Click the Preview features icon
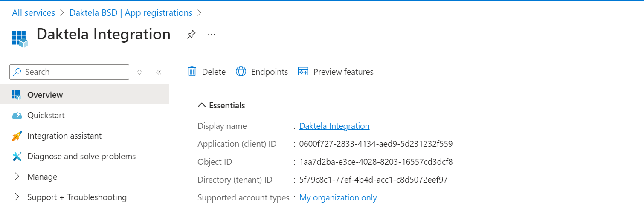Screen dimensions: 644x209 point(303,72)
